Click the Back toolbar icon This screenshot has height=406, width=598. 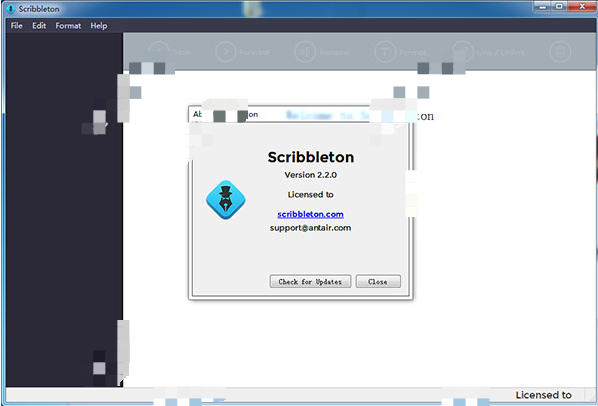[x=159, y=51]
